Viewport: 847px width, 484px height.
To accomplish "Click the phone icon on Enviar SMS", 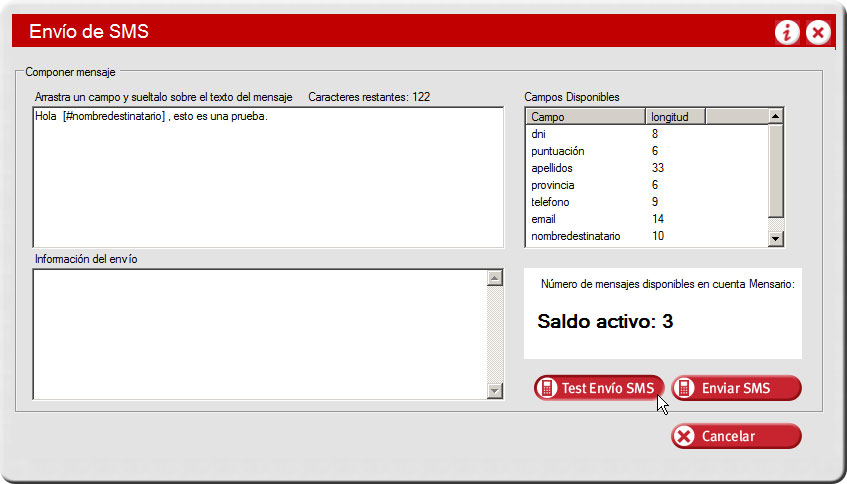I will point(684,388).
